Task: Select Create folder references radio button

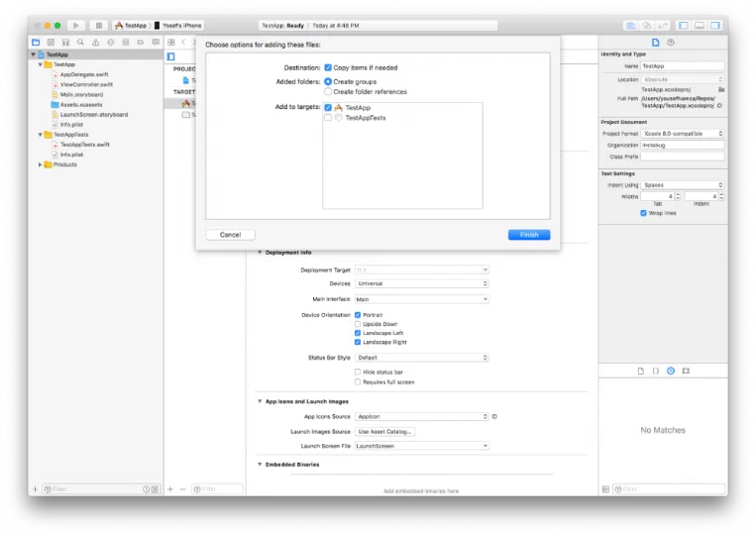Action: pos(328,91)
